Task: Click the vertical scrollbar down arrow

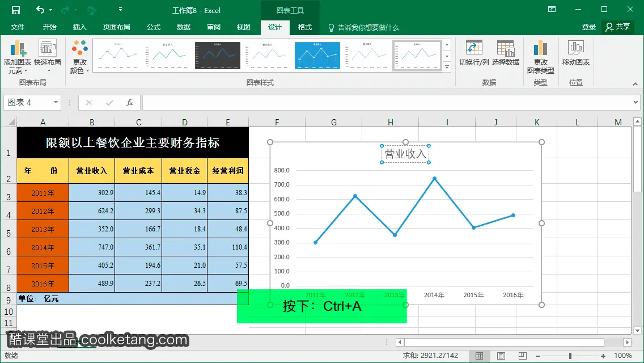Action: tap(637, 330)
